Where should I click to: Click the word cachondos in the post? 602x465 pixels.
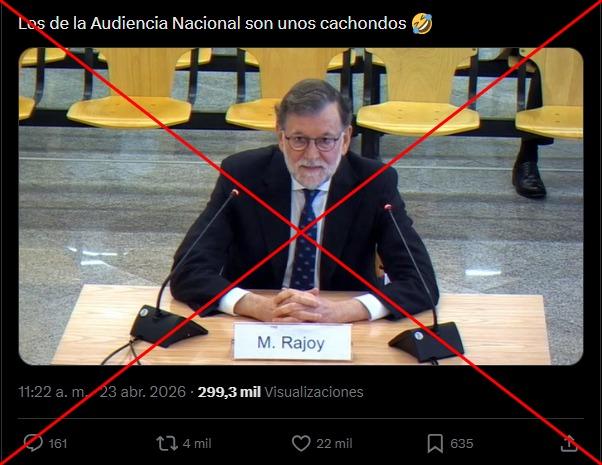point(363,23)
